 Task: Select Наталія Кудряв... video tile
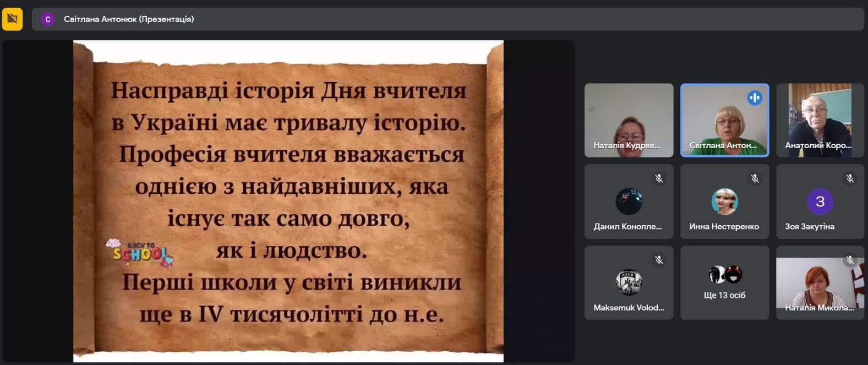click(x=629, y=121)
